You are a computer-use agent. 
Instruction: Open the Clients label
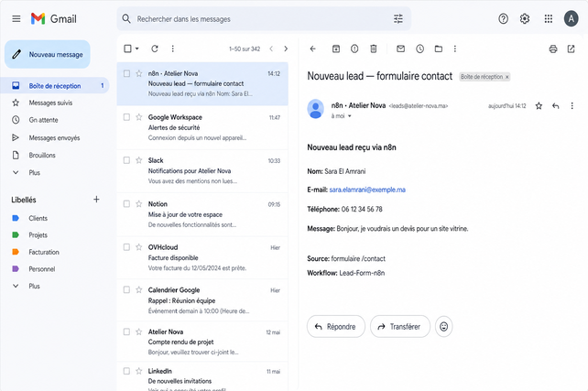(x=38, y=218)
